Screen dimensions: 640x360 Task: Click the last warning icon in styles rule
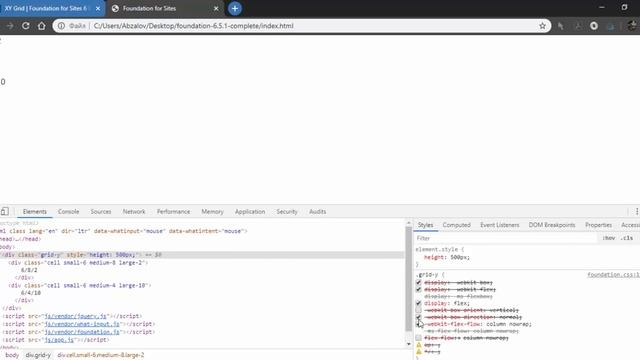click(x=418, y=351)
